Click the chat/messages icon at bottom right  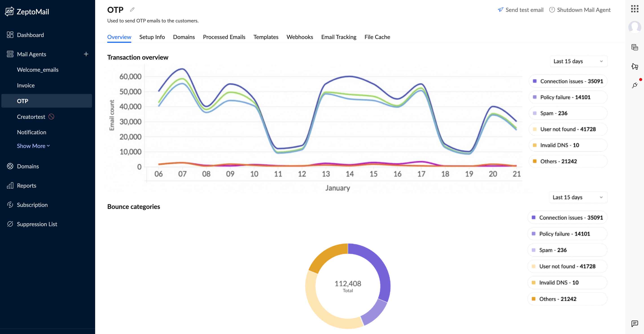pos(634,323)
